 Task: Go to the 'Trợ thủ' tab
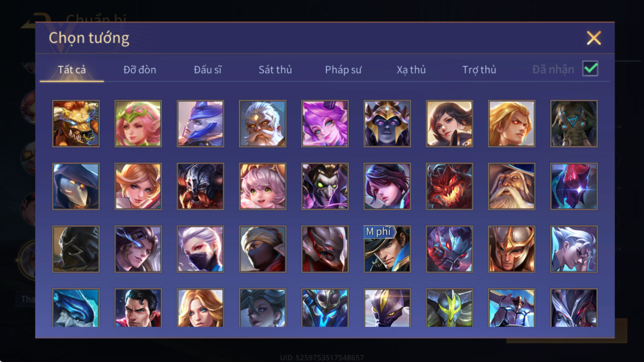479,70
